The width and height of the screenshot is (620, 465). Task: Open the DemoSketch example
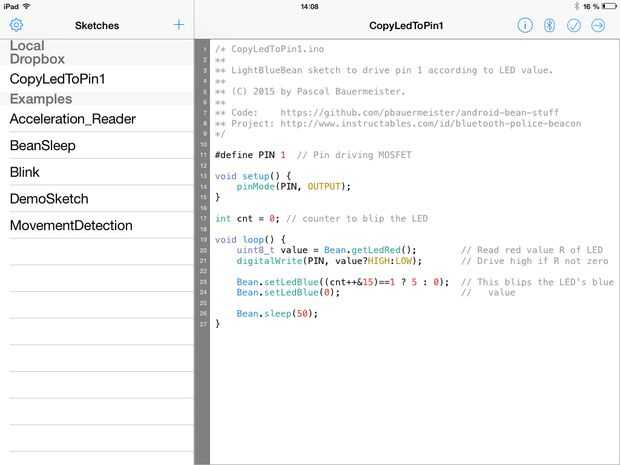pos(49,199)
